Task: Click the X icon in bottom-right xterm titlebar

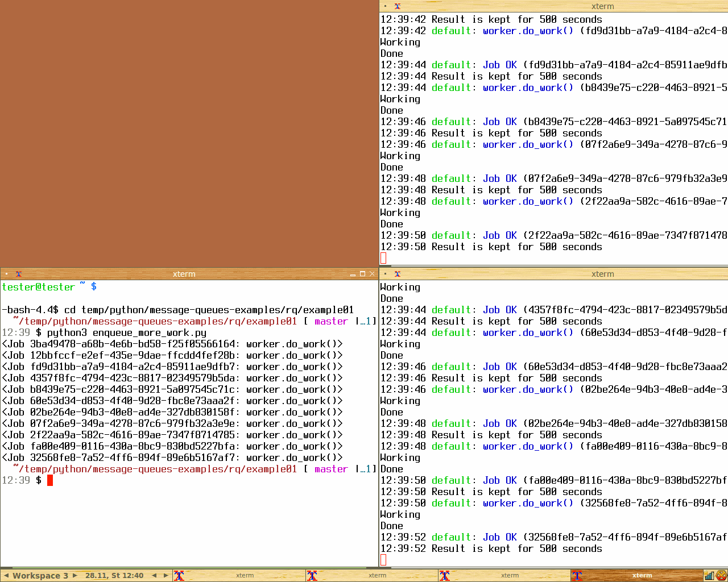Action: tap(398, 274)
